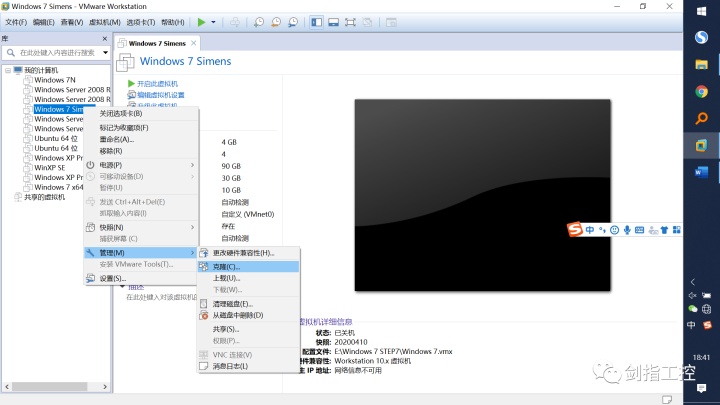
Task: Choose 克隆(C)... in submenu
Action: 248,266
